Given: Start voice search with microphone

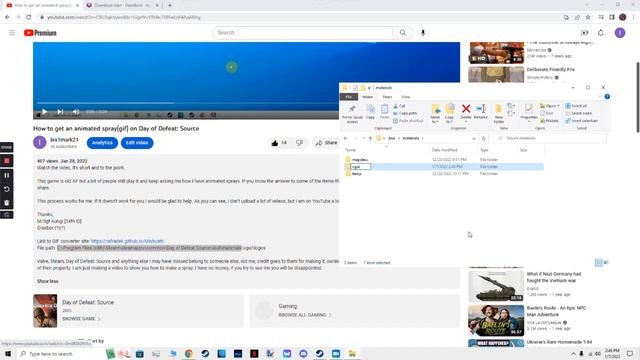Looking at the screenshot, I should click(x=423, y=33).
